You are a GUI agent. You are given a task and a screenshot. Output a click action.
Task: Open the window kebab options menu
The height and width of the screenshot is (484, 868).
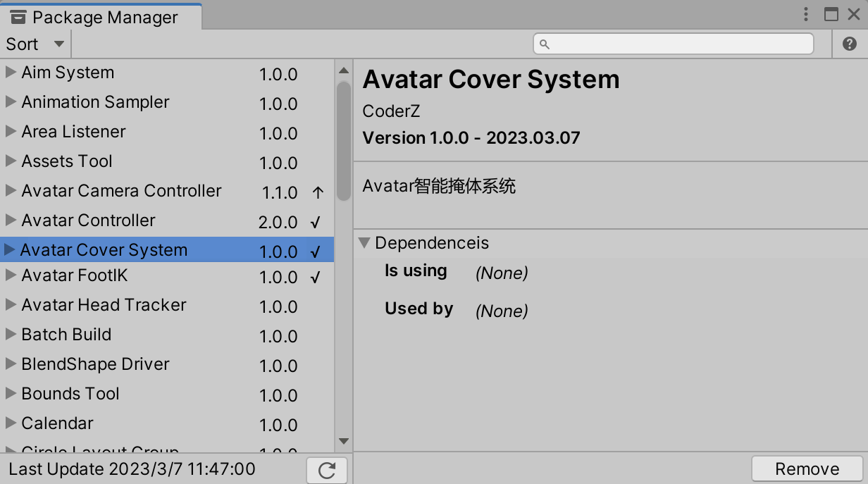pyautogui.click(x=807, y=14)
